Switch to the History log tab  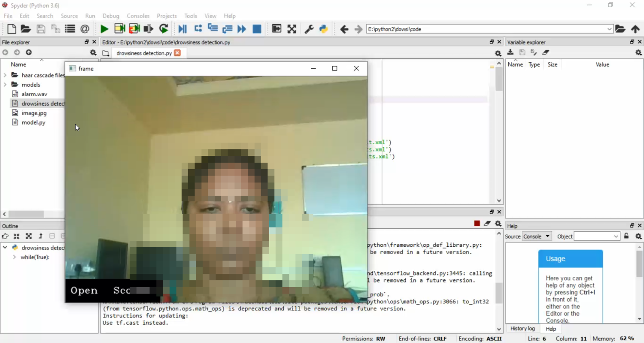tap(522, 328)
